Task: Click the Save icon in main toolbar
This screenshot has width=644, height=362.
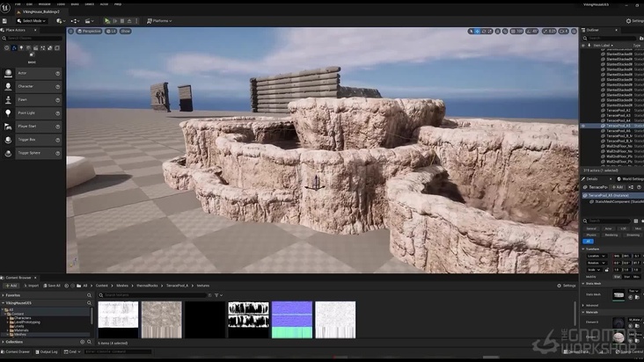Action: click(6, 20)
